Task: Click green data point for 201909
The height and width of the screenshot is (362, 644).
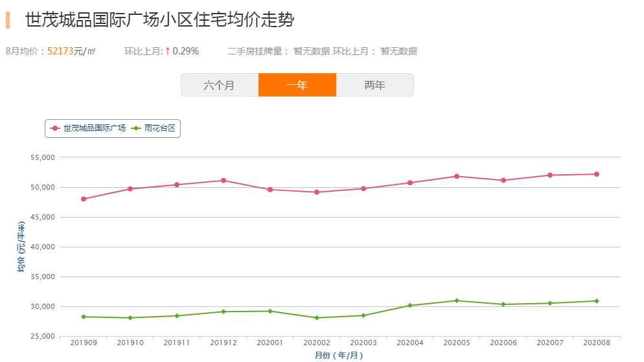Action: 84,317
